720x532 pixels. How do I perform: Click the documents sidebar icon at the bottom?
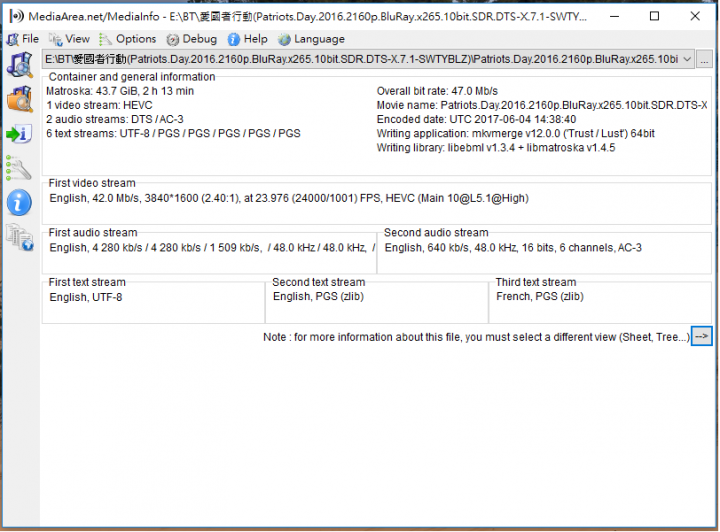20,237
